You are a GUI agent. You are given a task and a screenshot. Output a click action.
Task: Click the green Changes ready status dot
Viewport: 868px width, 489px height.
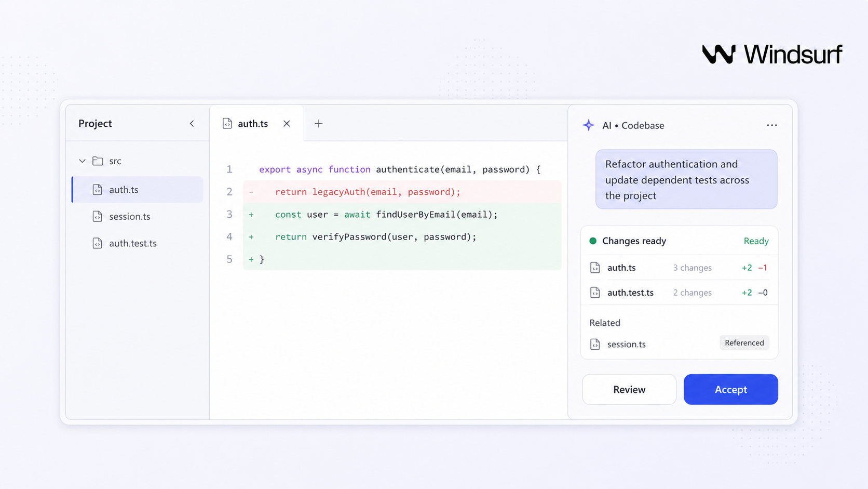point(593,241)
